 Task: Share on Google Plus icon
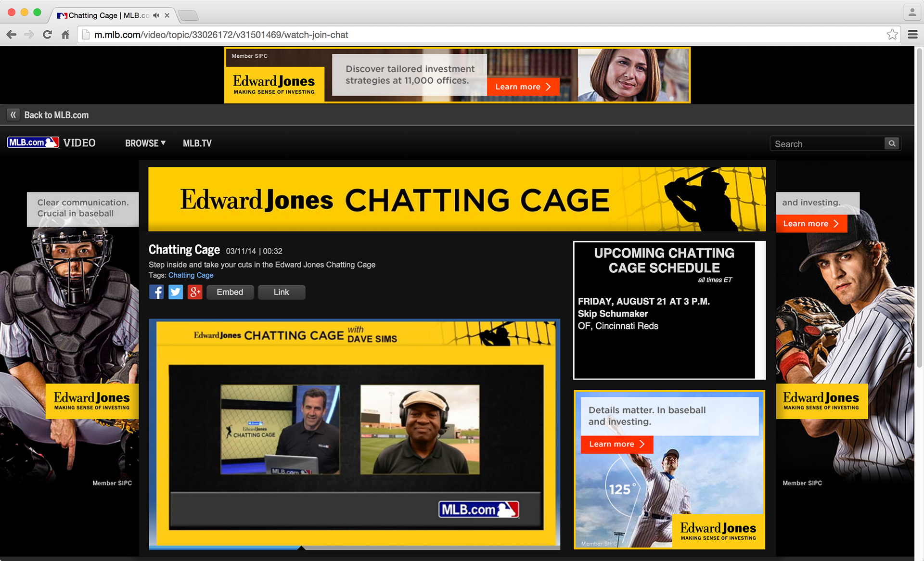[195, 292]
